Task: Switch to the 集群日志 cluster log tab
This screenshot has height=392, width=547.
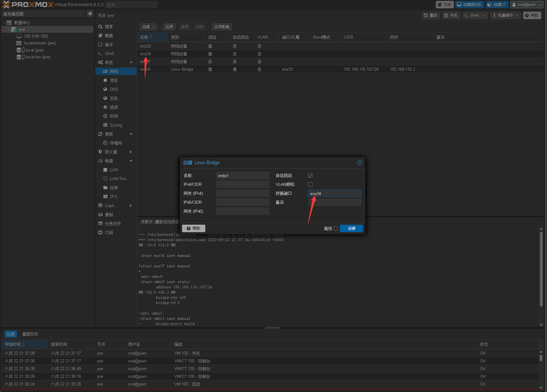Action: coord(30,334)
